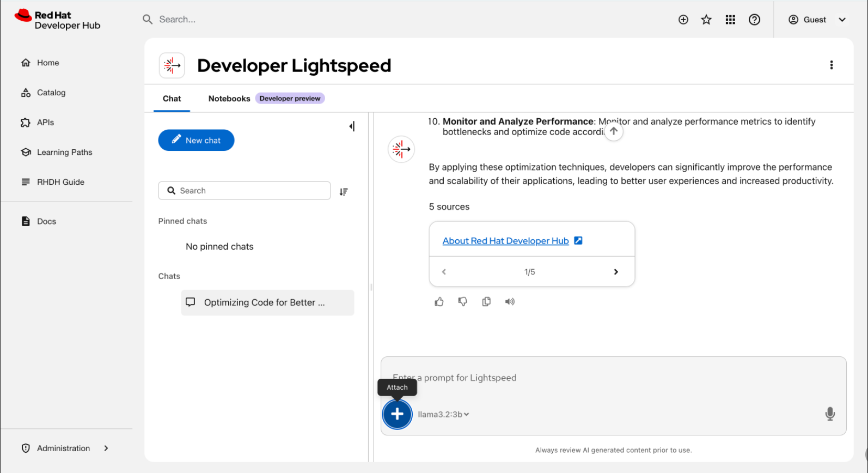Viewport: 868px width, 473px height.
Task: Go to previous source card
Action: click(x=444, y=272)
